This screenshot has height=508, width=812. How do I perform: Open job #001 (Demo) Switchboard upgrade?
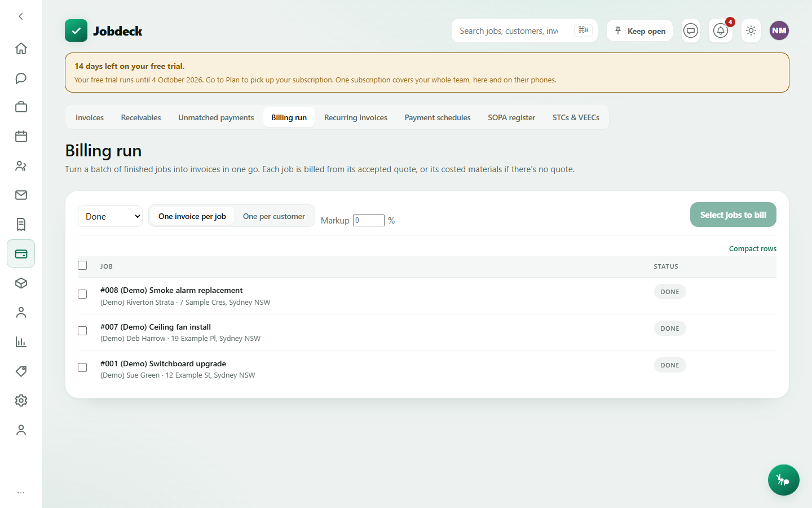[x=163, y=364]
